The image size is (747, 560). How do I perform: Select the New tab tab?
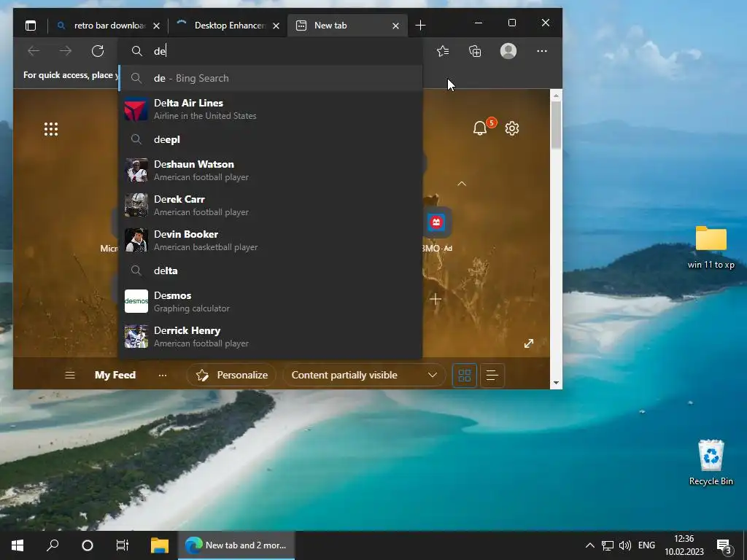[x=347, y=26]
